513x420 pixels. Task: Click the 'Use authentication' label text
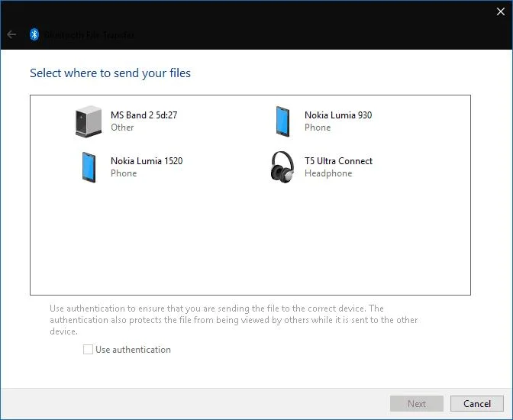coord(133,350)
